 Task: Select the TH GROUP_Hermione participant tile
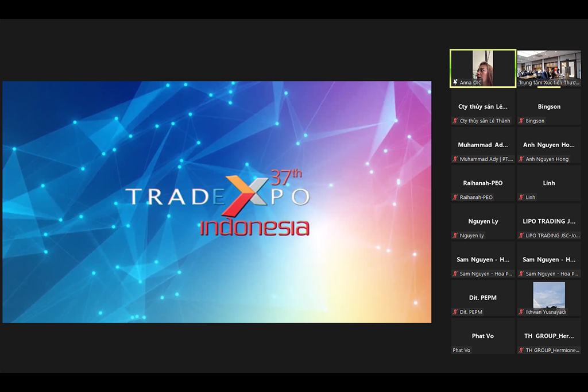(x=549, y=336)
